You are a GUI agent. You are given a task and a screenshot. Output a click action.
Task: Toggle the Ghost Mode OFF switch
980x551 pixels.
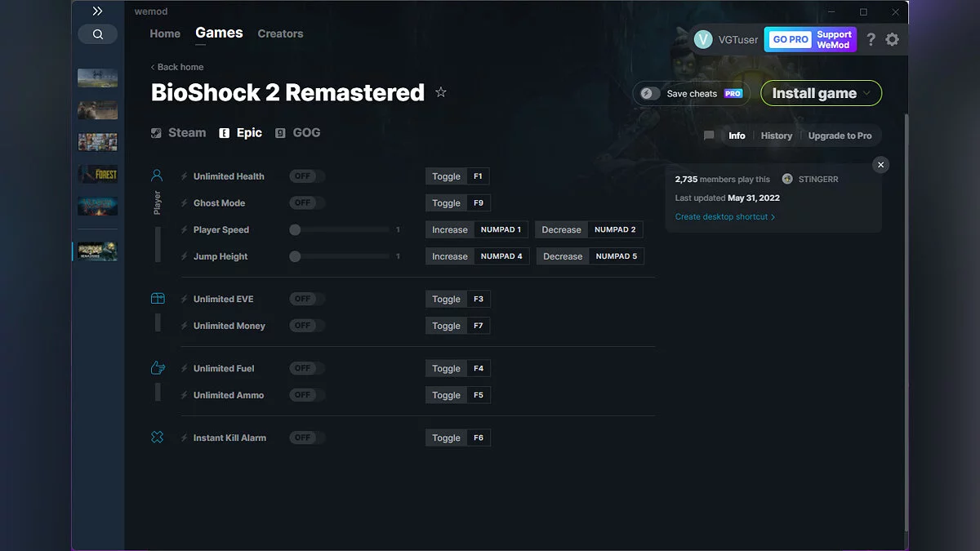(x=307, y=202)
